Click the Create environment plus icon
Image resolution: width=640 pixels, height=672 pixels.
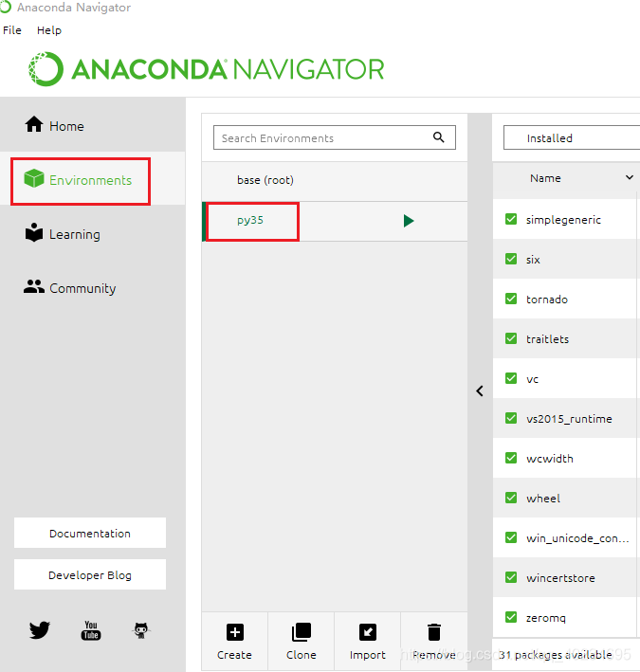(x=235, y=632)
